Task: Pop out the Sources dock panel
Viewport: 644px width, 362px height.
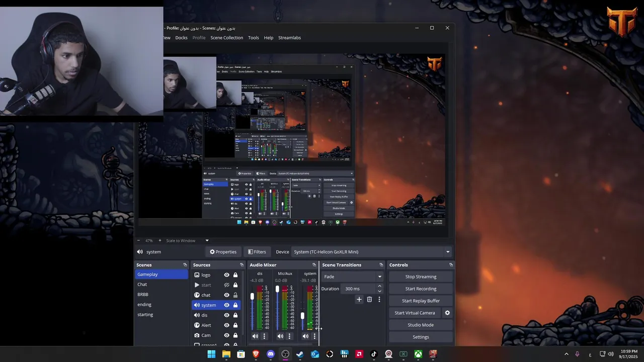Action: coord(242,265)
